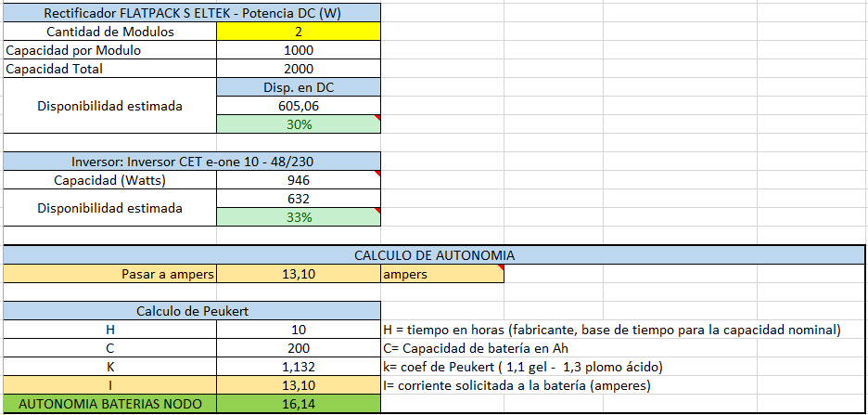Viewport: 868px width, 415px height.
Task: Select the AUTONOMIA BATERIAS NODO result 16,14
Action: tap(299, 404)
